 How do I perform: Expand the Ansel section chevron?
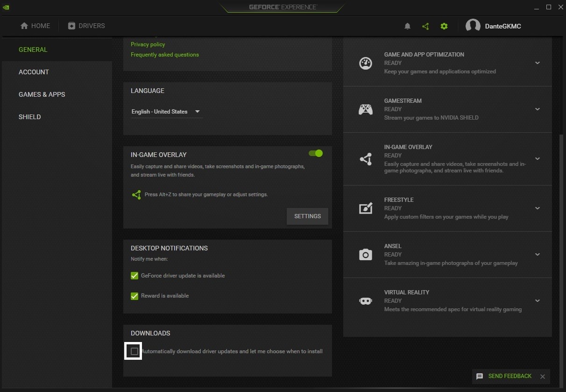pos(538,255)
